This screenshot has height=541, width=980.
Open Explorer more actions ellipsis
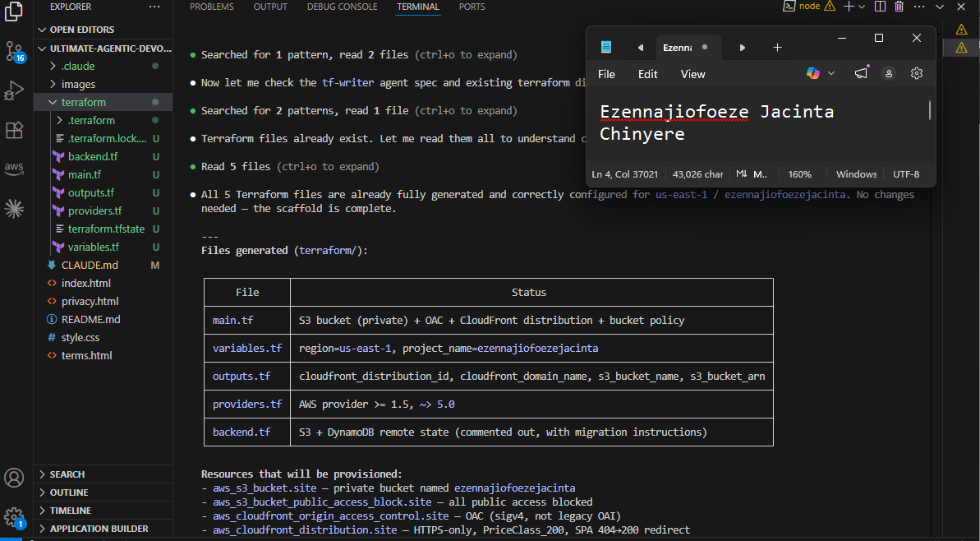(154, 7)
